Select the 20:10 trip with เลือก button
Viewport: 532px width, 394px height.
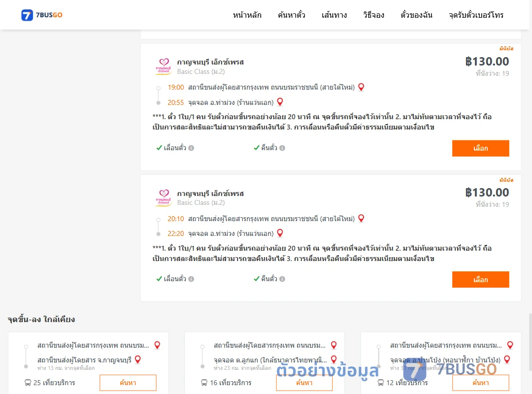coord(480,280)
